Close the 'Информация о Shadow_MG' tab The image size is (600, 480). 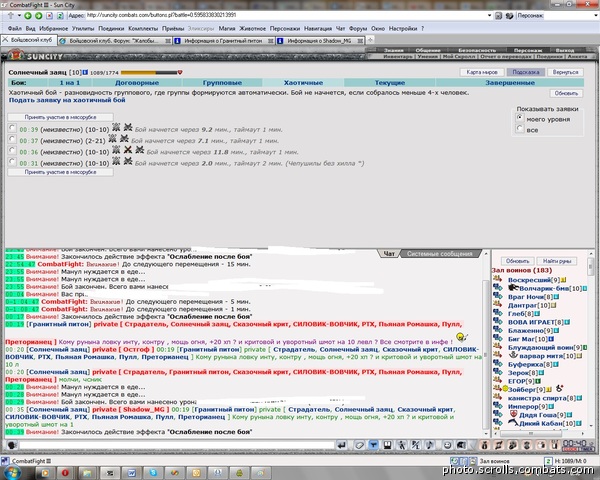click(360, 41)
